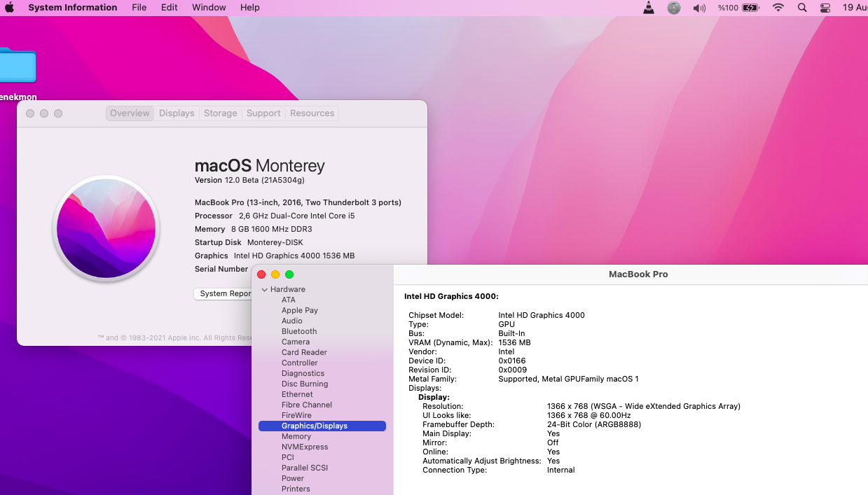
Task: Click the VLC cone menu bar icon
Action: (649, 8)
